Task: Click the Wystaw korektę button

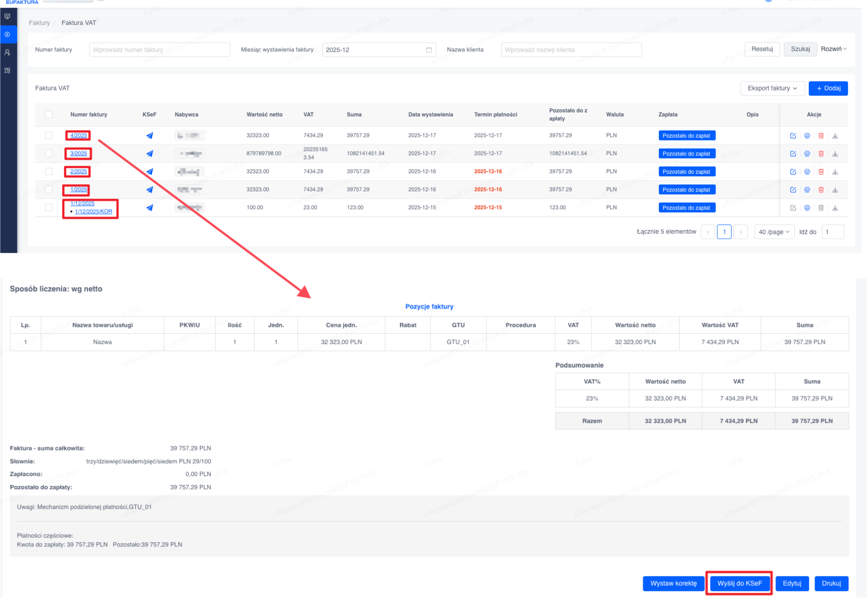Action: tap(673, 583)
